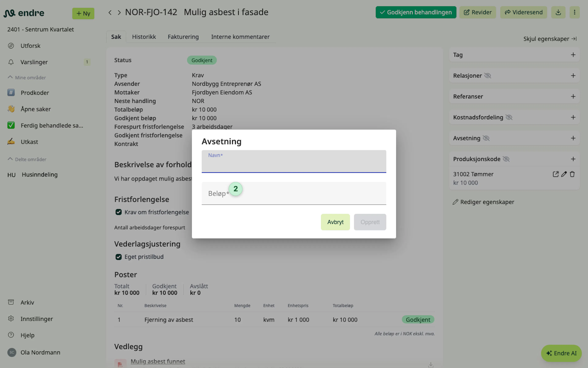
Task: Click the Ny button
Action: point(83,13)
